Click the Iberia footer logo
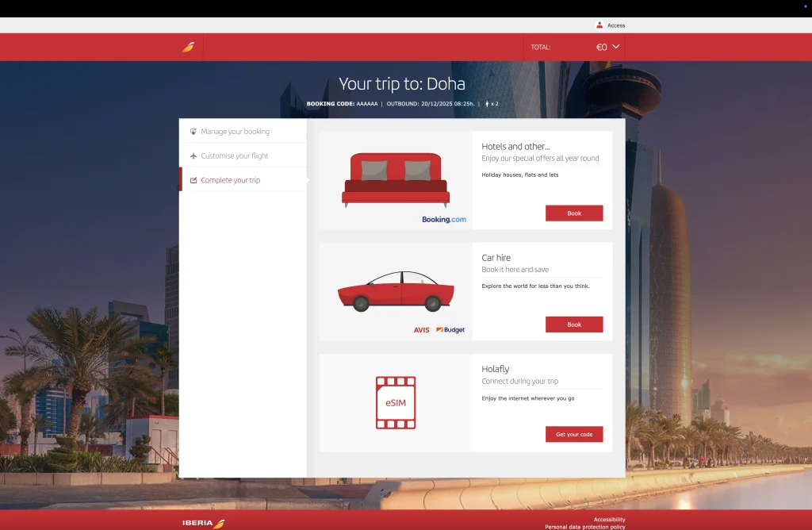This screenshot has width=812, height=530. 204,524
